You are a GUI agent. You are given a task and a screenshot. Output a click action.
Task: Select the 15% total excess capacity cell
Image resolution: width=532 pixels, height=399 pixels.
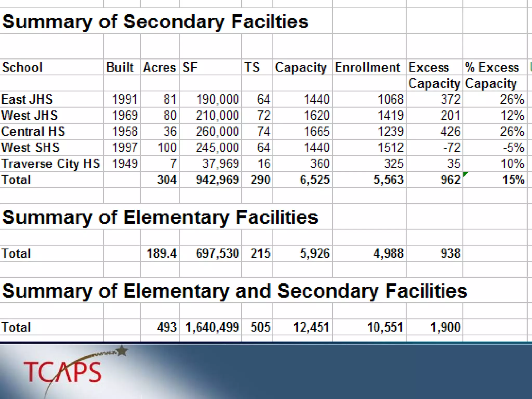[513, 180]
